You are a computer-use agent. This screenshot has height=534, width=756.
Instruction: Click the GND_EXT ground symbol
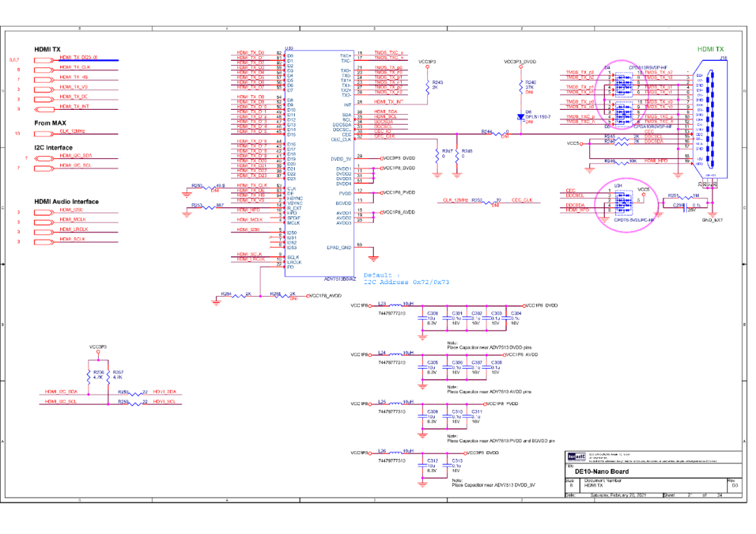[712, 212]
